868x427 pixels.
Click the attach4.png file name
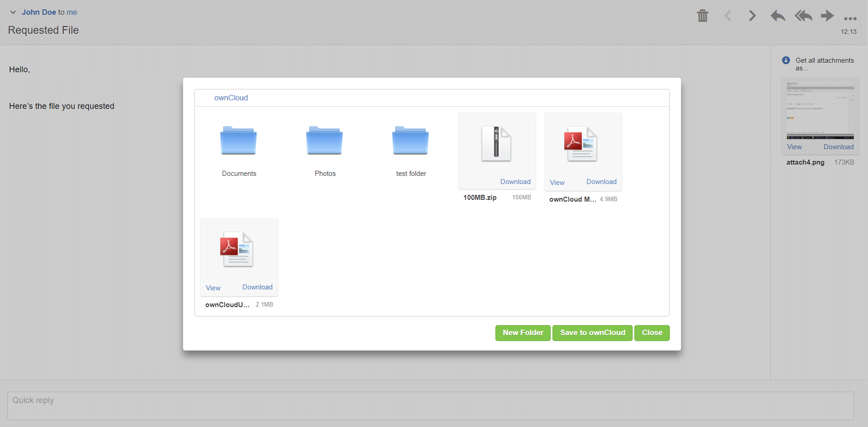(x=805, y=162)
